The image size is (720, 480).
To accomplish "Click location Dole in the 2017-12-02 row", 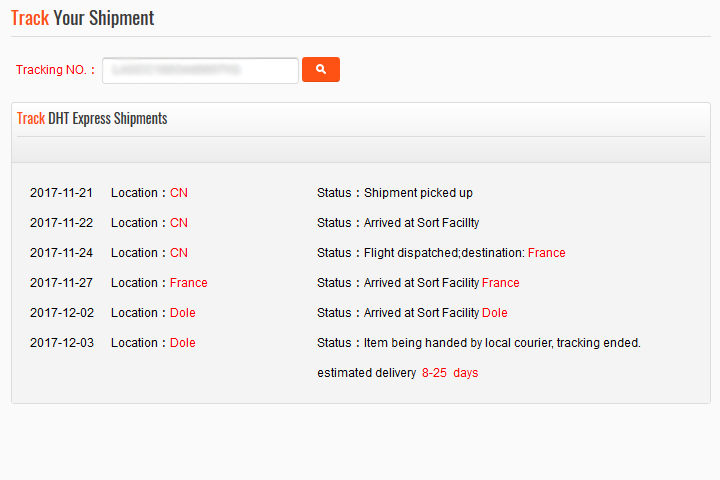I will 183,313.
